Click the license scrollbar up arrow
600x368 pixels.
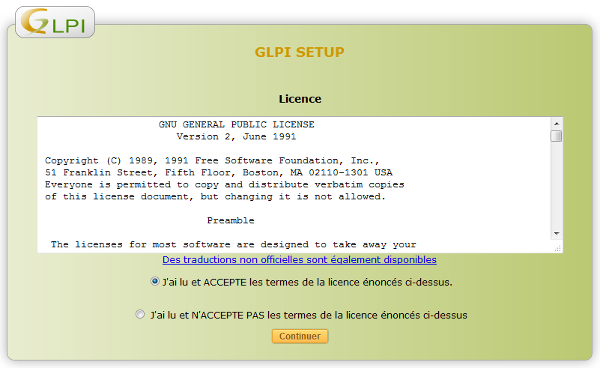tap(556, 124)
